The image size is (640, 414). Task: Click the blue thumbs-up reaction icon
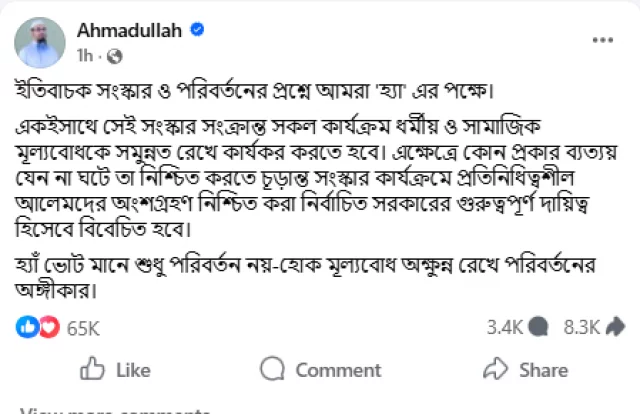click(28, 326)
